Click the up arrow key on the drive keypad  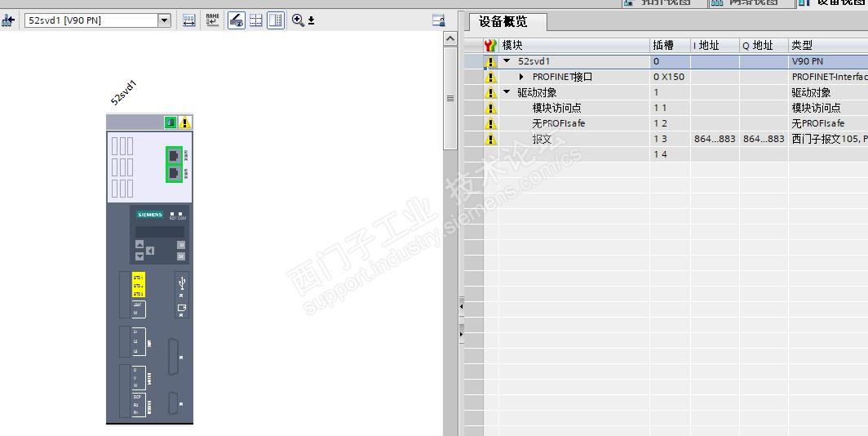pos(139,244)
